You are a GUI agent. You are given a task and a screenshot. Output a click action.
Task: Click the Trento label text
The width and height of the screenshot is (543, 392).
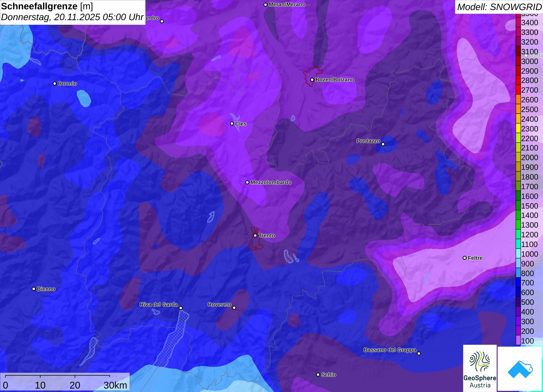coord(267,235)
